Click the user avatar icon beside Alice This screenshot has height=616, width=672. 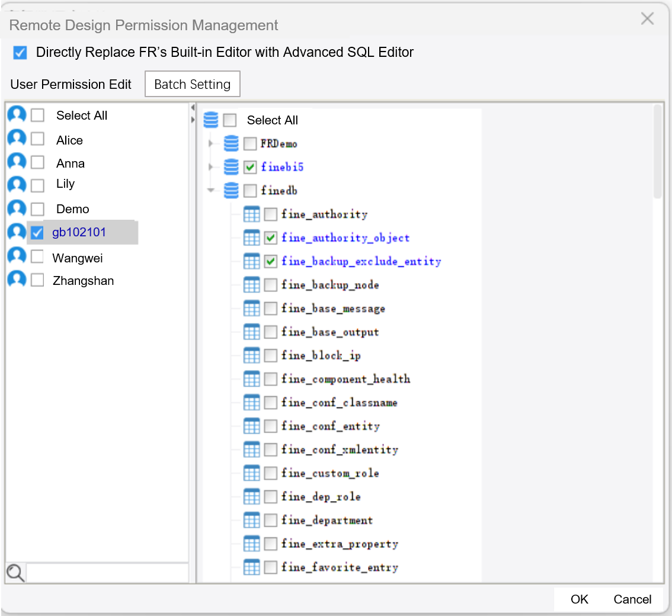17,139
